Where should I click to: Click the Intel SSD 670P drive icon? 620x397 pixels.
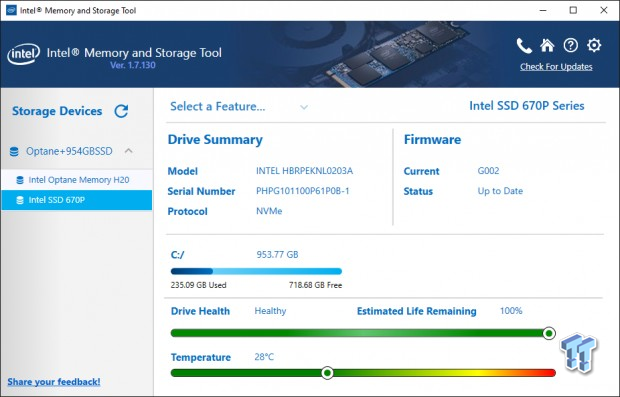20,200
